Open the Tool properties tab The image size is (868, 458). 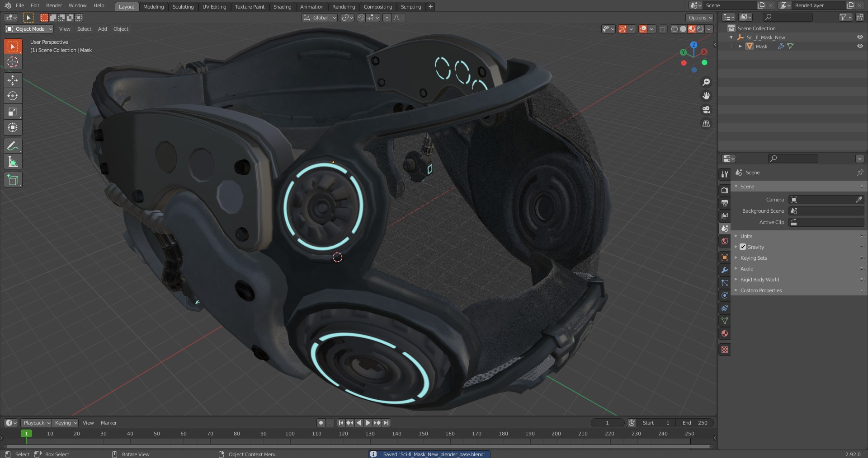coord(725,174)
